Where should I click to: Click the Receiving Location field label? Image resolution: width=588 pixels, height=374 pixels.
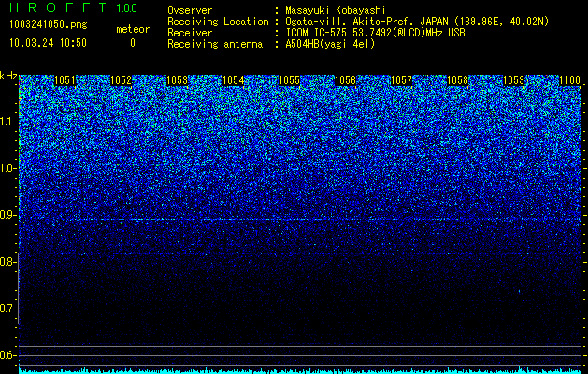click(218, 22)
